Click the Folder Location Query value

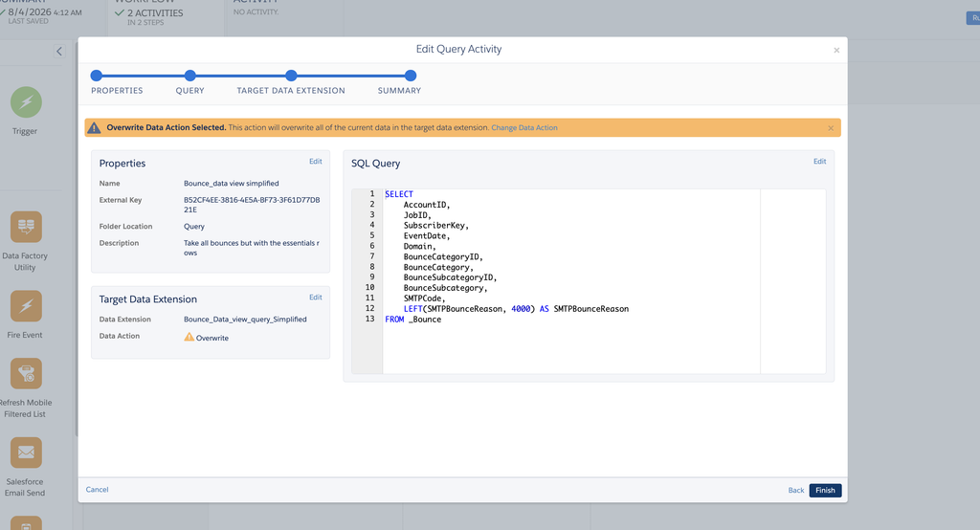click(193, 226)
